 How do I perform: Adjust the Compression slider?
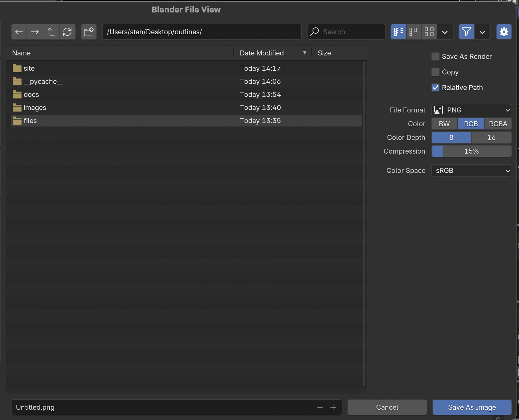point(471,151)
